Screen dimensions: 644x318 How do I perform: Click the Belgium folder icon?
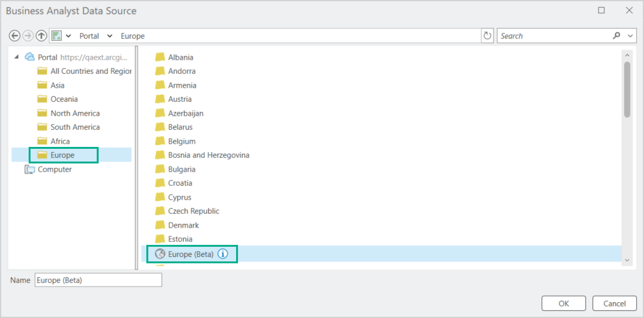pos(160,141)
